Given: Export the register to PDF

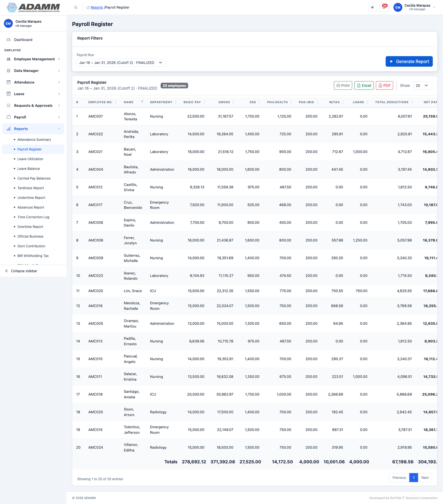Looking at the screenshot, I should 384,86.
